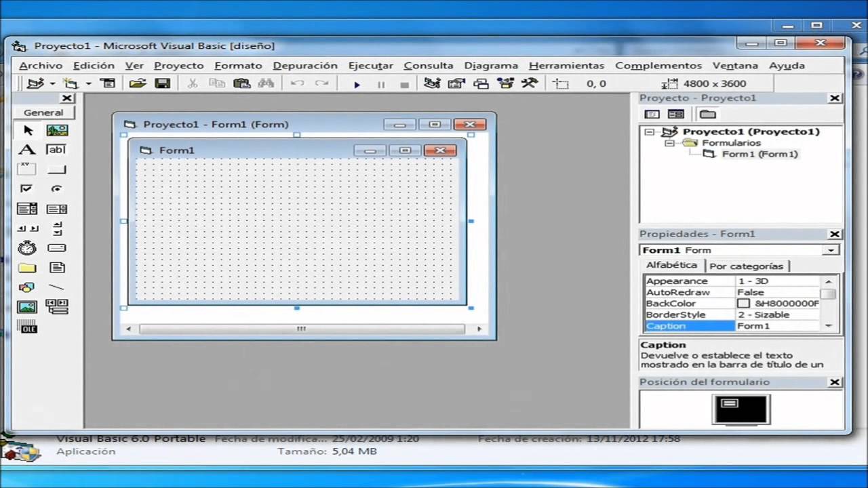Select the PictureBox control tool
Screen dimensions: 868x488
click(x=57, y=130)
